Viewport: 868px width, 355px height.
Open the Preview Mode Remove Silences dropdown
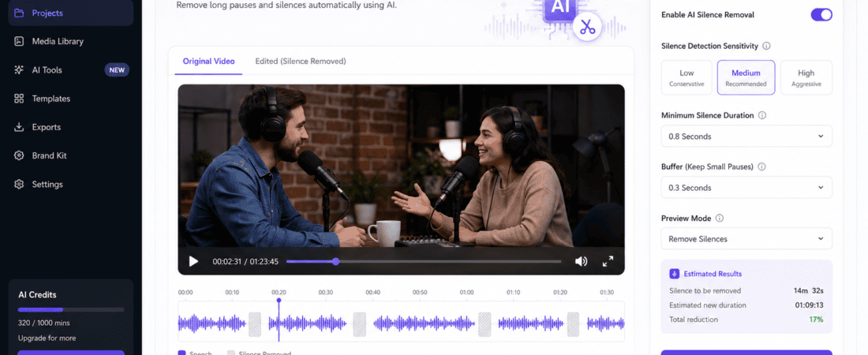click(x=746, y=239)
